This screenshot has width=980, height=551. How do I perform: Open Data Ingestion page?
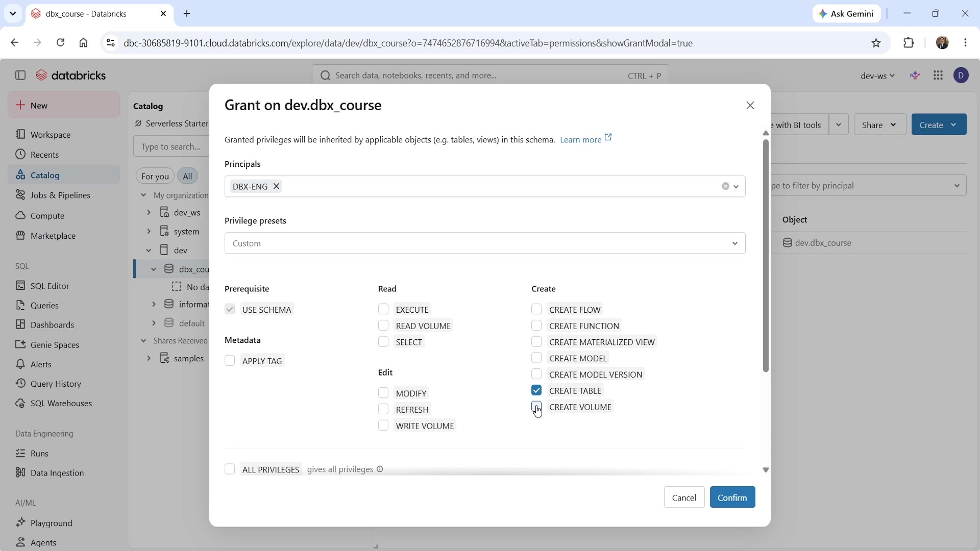point(64,472)
